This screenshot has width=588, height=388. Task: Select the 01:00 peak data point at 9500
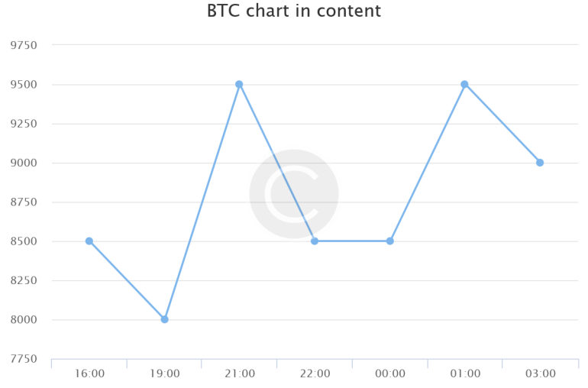click(x=464, y=84)
